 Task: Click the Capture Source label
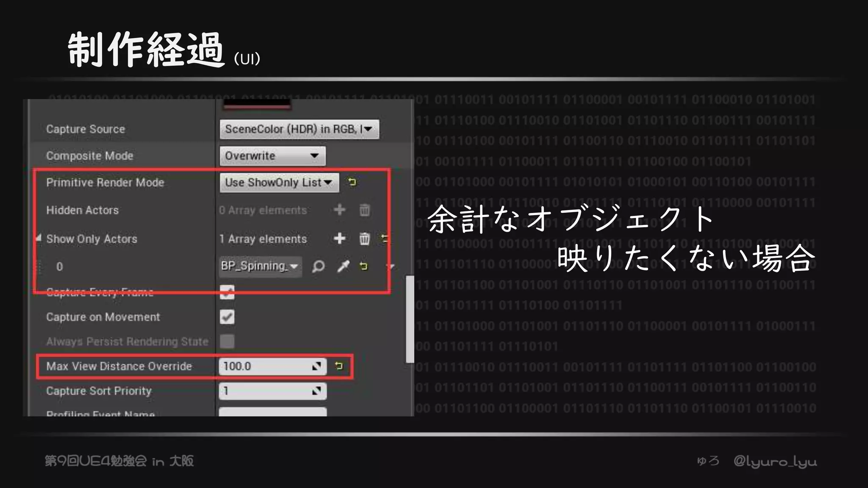pos(86,129)
